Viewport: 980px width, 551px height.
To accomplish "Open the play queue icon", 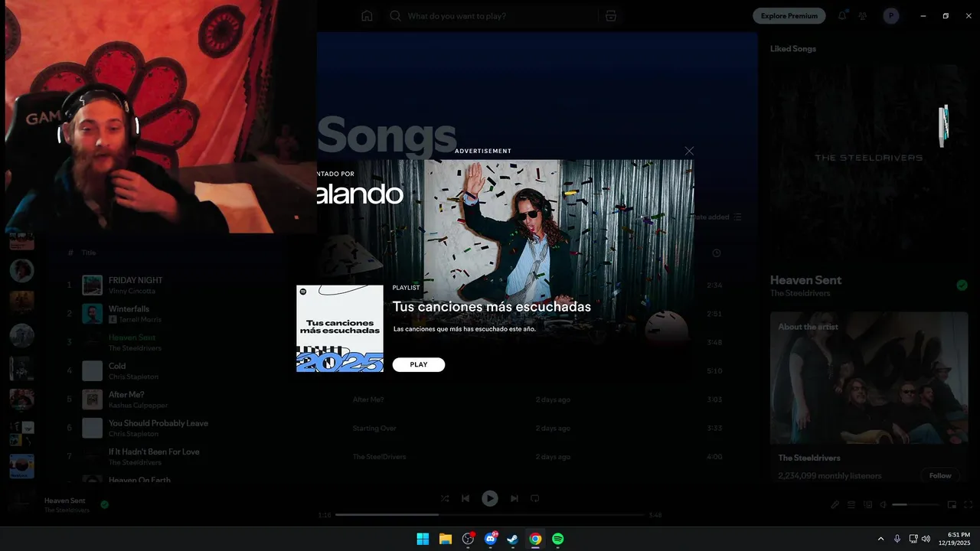I will click(851, 505).
